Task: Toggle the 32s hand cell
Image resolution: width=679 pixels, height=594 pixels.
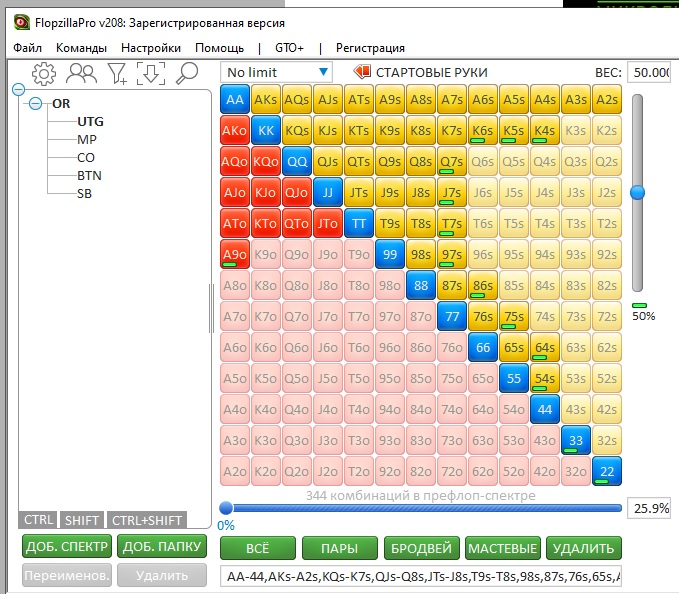Action: click(607, 440)
